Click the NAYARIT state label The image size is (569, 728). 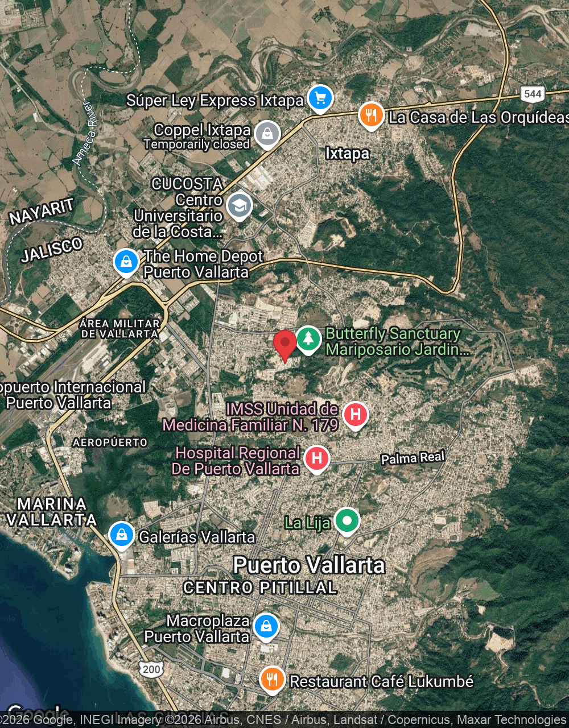pos(42,212)
